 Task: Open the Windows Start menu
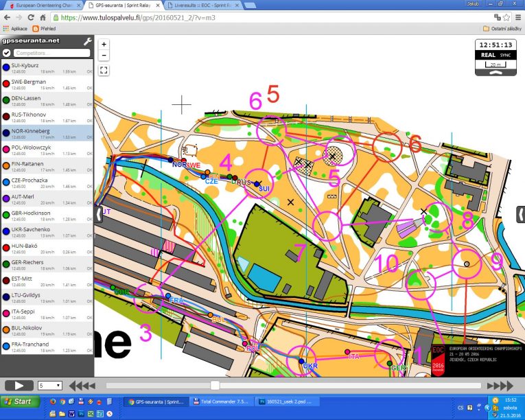(x=20, y=401)
